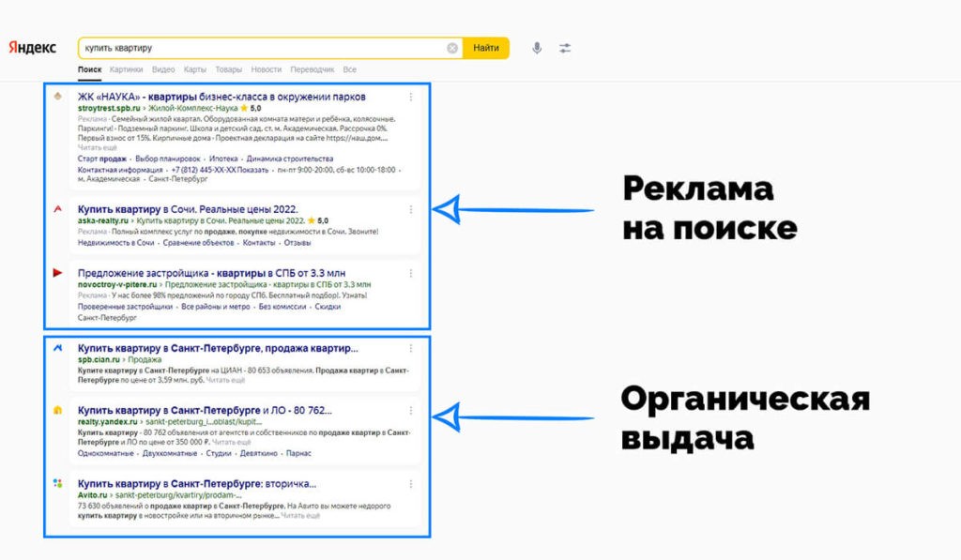Viewport: 961px width, 560px height.
Task: Open the Сравнение объектов sitelink
Action: (199, 243)
